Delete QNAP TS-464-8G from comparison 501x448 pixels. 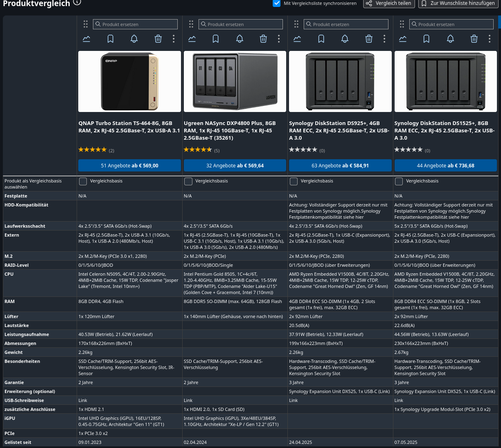click(x=158, y=39)
